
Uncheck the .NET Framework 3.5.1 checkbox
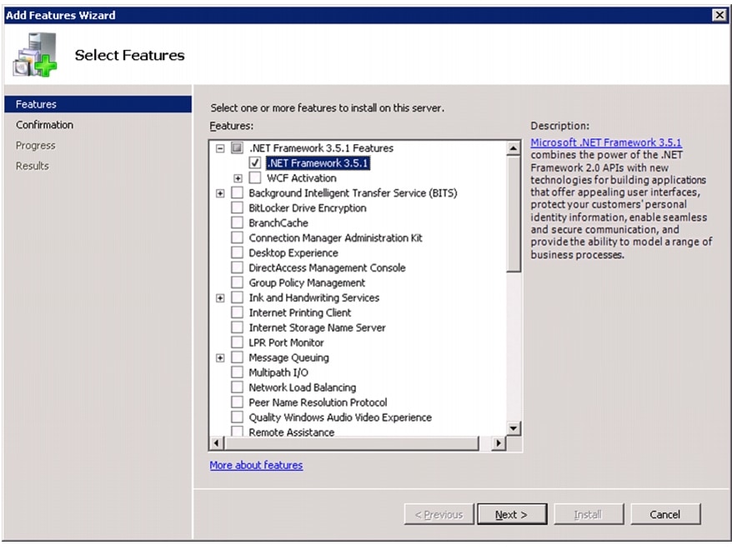pos(255,162)
